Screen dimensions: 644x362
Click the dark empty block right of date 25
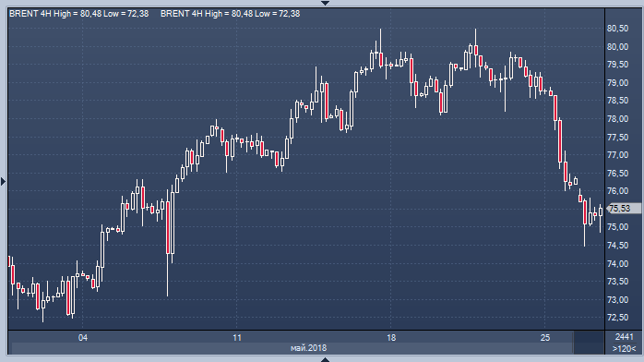589,343
